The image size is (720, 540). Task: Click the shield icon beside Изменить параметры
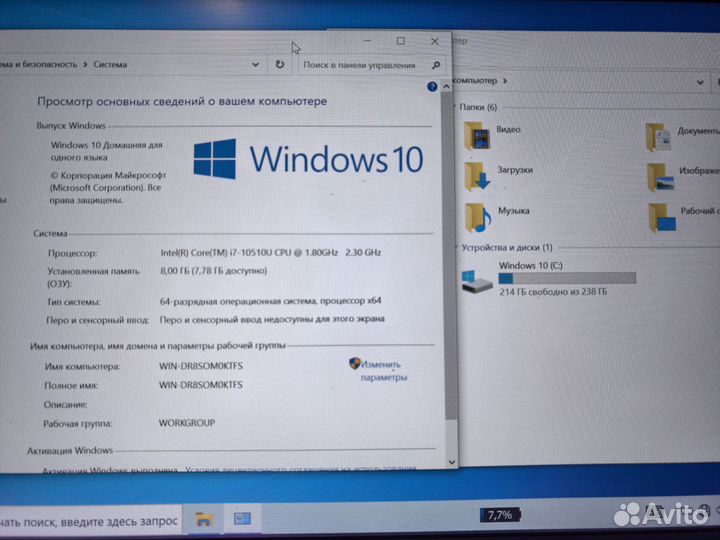[354, 364]
